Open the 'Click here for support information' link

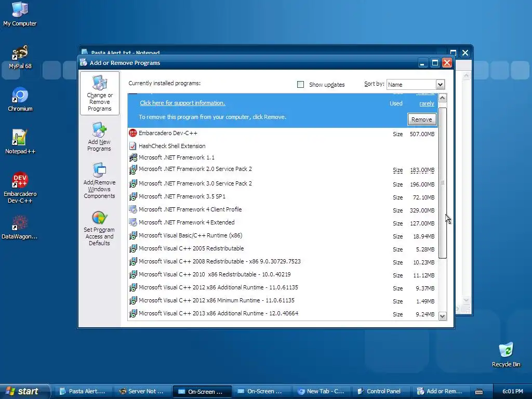pos(182,103)
